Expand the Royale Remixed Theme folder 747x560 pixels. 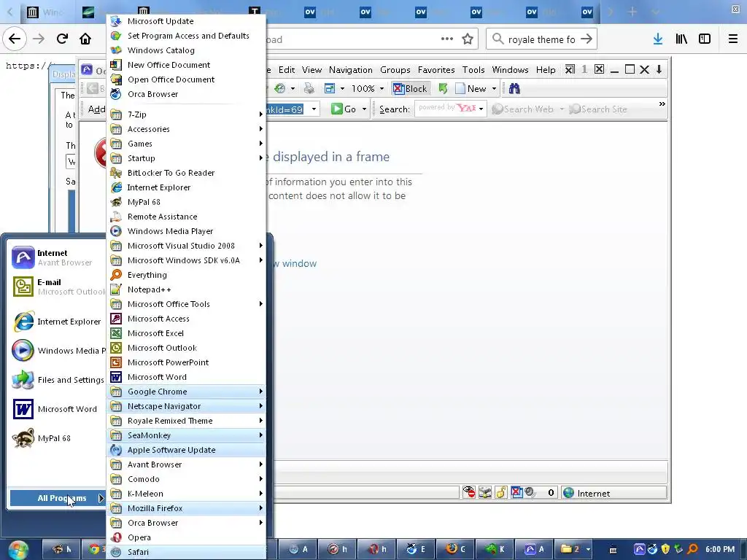(186, 421)
